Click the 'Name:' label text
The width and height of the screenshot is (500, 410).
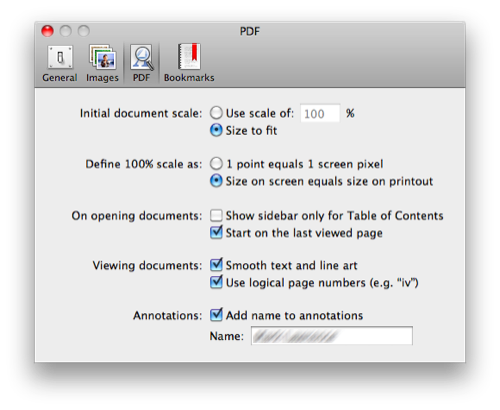point(227,336)
